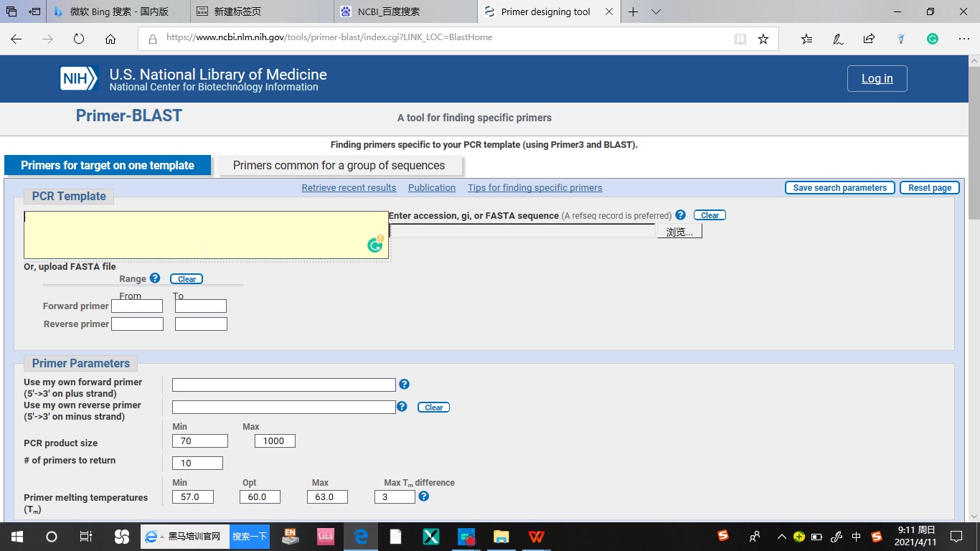This screenshot has width=980, height=551.
Task: Click the browser address bar URL
Action: click(329, 37)
